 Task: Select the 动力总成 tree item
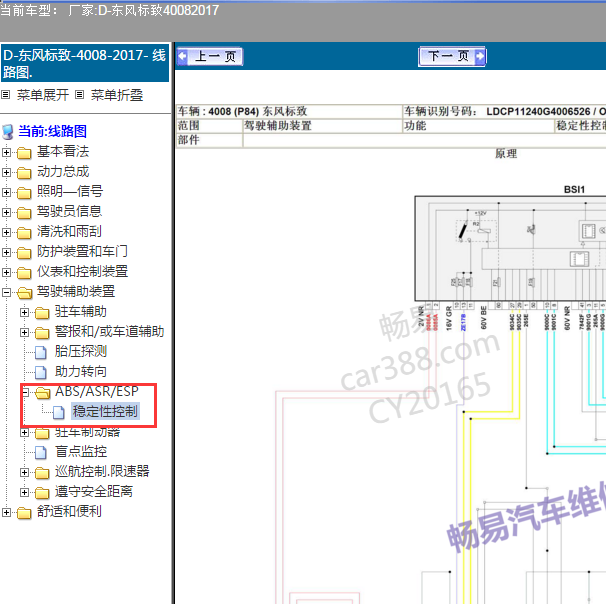click(63, 172)
